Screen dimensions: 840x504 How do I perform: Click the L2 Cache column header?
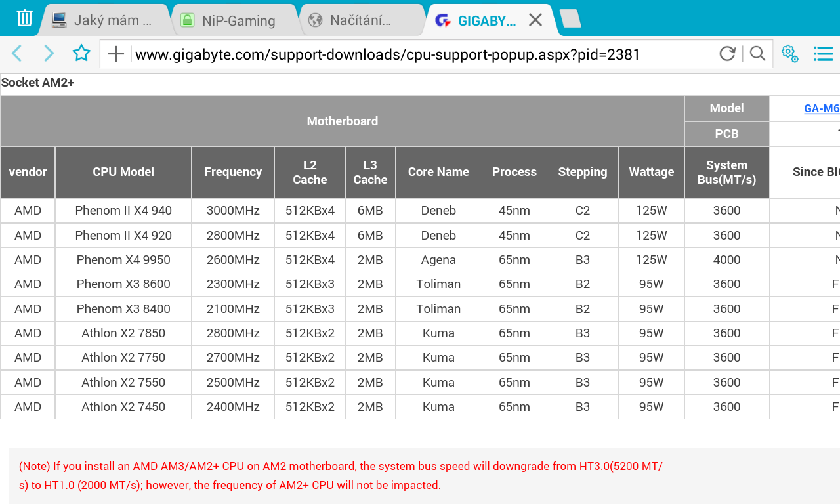pyautogui.click(x=310, y=172)
